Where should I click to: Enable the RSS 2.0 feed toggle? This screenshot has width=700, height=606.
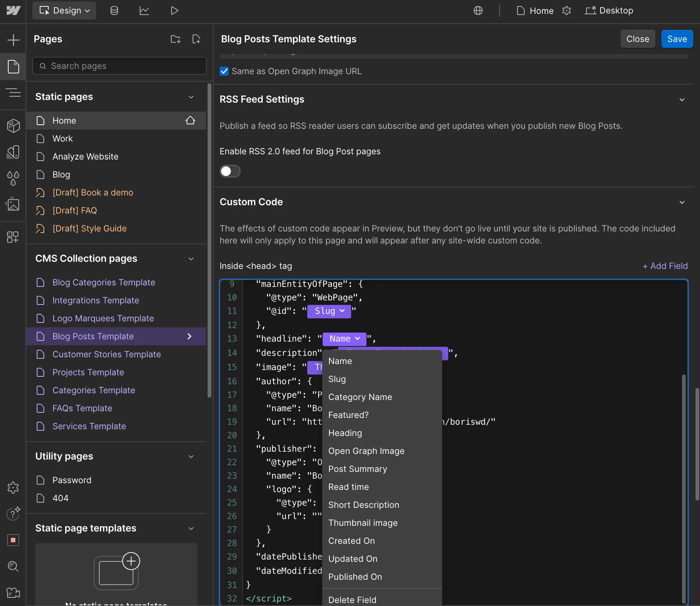tap(230, 171)
